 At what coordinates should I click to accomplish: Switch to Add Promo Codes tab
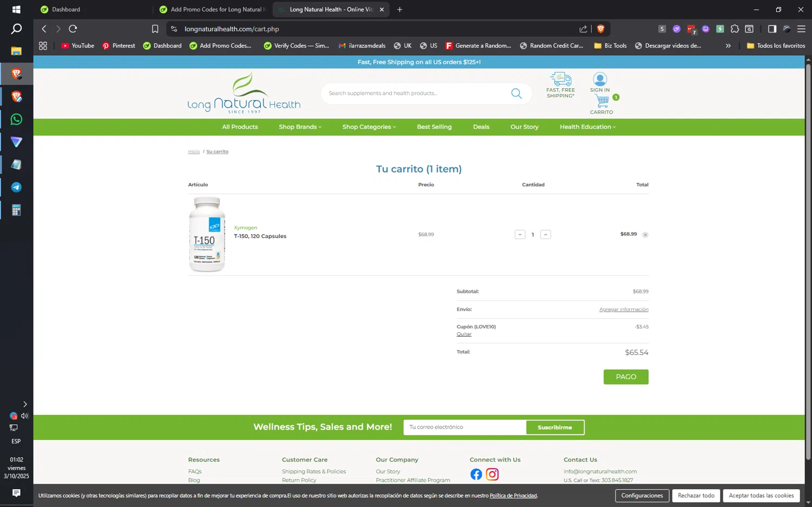click(214, 9)
